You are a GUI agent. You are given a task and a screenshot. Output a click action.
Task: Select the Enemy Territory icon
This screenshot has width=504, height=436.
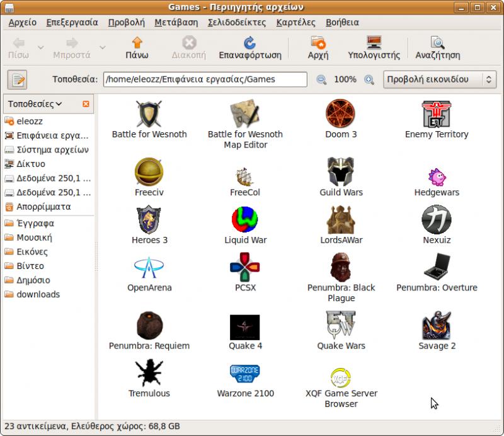coord(437,113)
